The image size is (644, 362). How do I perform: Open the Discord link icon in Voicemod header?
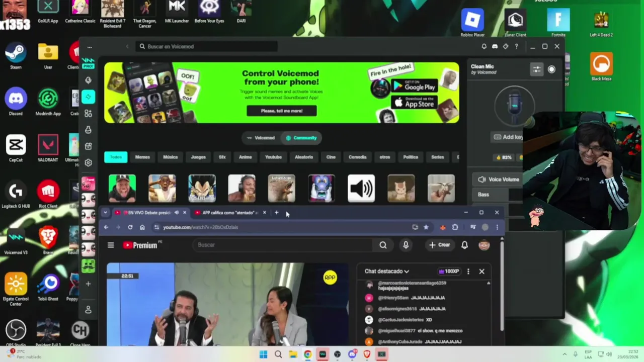(x=495, y=46)
